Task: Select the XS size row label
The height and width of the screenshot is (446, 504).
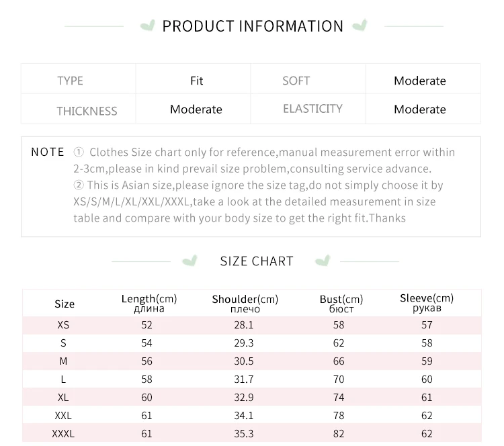Action: tap(63, 325)
